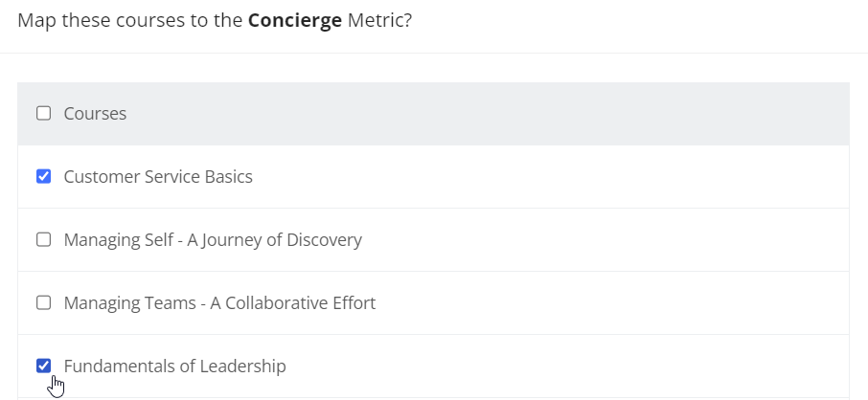Select the Fundamentals of Leadership course title
Screen dimensions: 868x400
[x=175, y=366]
